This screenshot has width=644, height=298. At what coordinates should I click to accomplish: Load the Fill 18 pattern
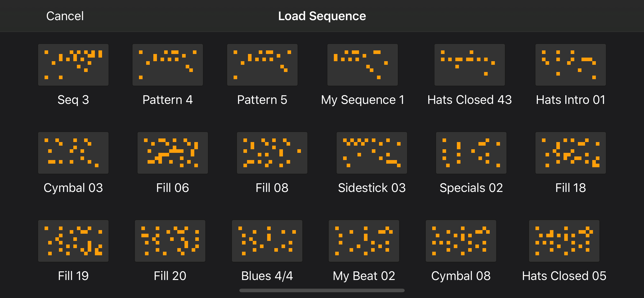[x=570, y=153]
